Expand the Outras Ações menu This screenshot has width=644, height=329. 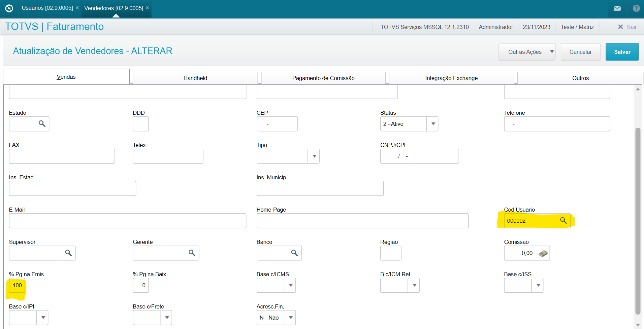(527, 52)
